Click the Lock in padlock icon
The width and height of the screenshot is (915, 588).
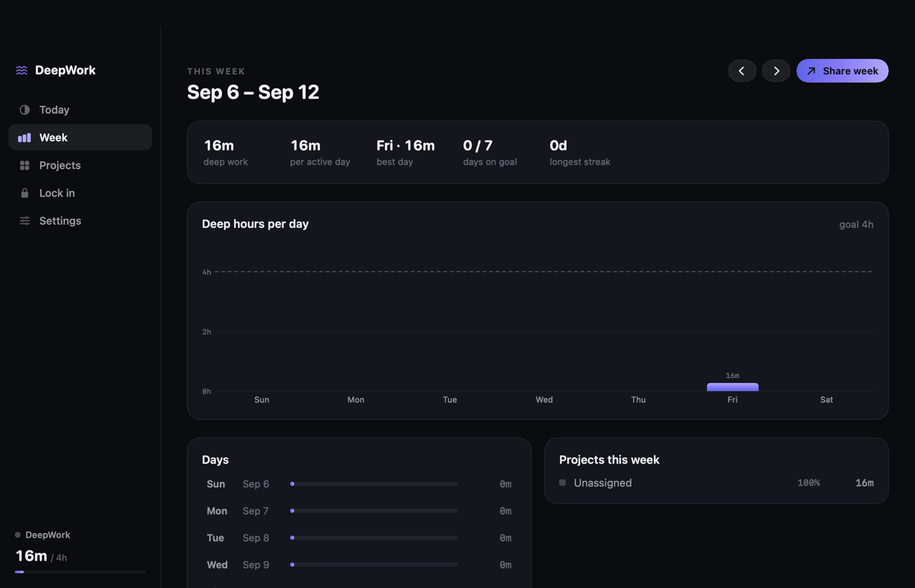25,193
